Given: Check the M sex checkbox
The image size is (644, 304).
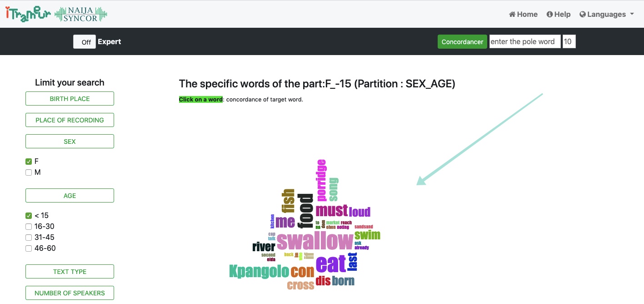Looking at the screenshot, I should [x=29, y=172].
